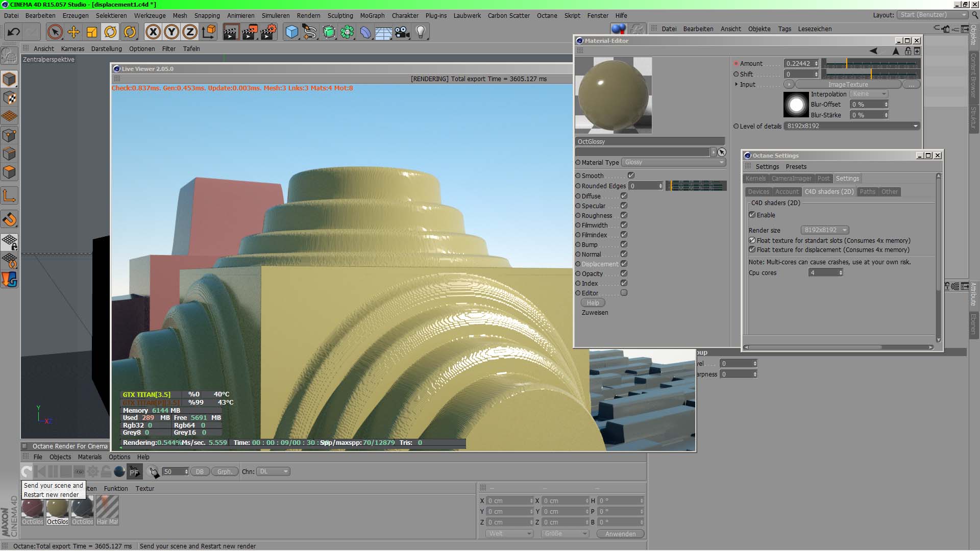Click the Anwenden button
980x551 pixels.
point(620,534)
